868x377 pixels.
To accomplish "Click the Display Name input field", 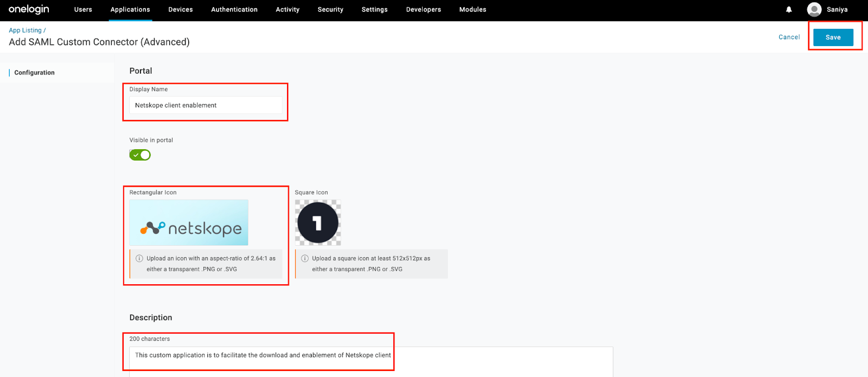I will pyautogui.click(x=206, y=105).
